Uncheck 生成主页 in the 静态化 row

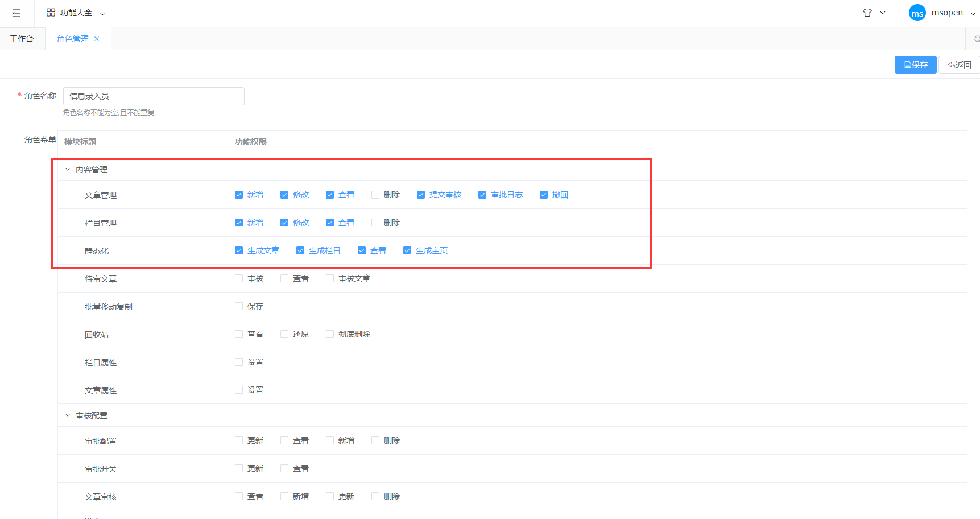[x=407, y=250]
